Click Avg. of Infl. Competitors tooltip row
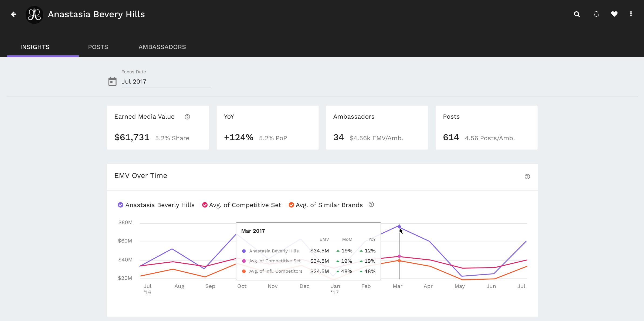 coord(309,271)
